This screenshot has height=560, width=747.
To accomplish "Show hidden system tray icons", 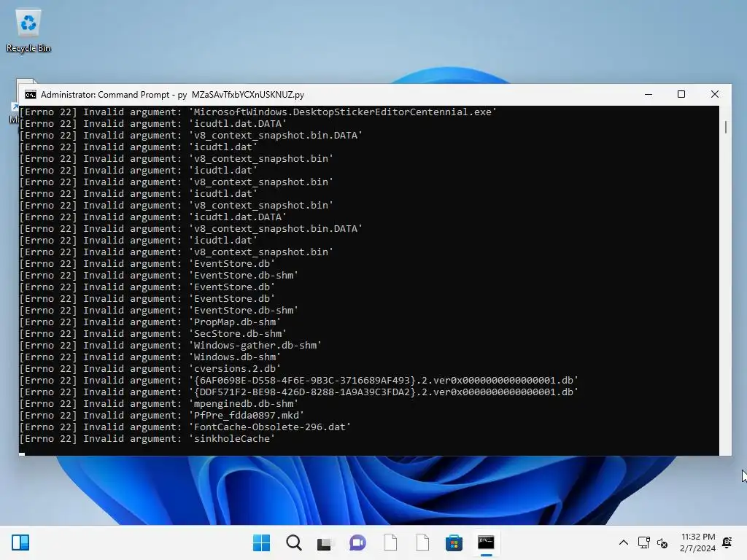I will coord(623,542).
